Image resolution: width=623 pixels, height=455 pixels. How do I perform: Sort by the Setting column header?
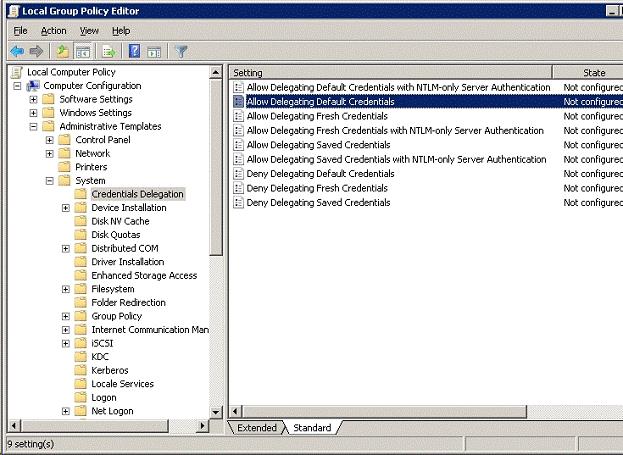(x=390, y=73)
